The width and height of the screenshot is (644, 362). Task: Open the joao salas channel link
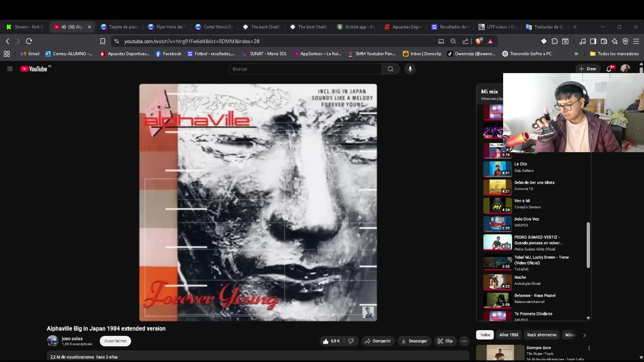tap(72, 339)
